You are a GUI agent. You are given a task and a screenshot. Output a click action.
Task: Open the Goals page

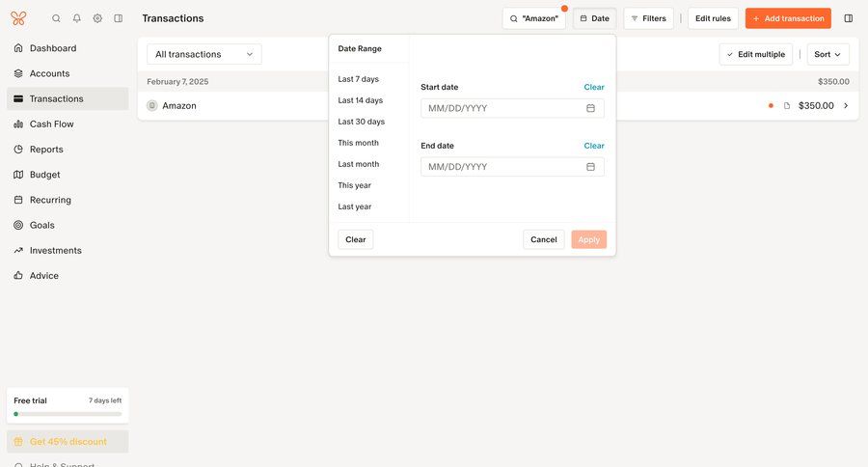(68, 225)
